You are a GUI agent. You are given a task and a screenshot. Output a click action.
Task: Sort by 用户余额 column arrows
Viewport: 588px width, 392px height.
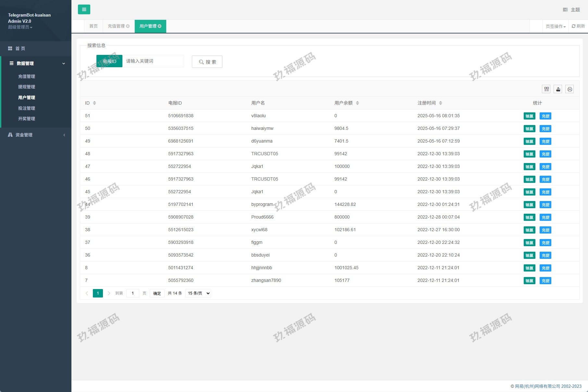(x=357, y=103)
